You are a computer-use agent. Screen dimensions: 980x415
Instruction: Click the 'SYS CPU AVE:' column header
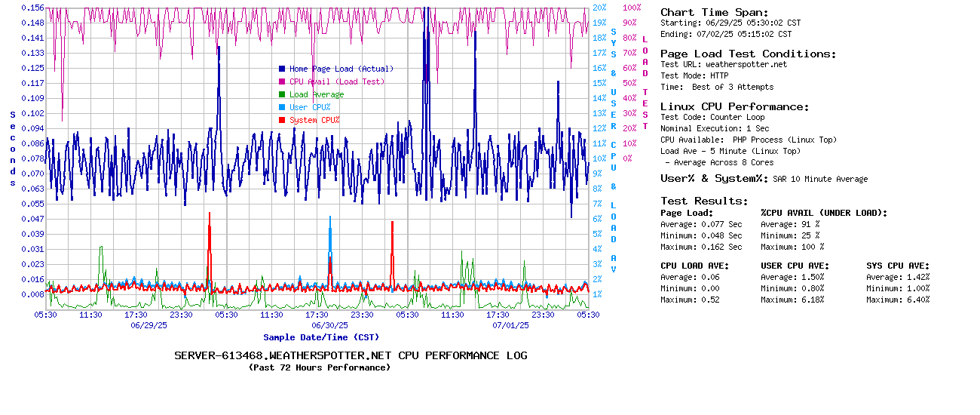coord(898,266)
